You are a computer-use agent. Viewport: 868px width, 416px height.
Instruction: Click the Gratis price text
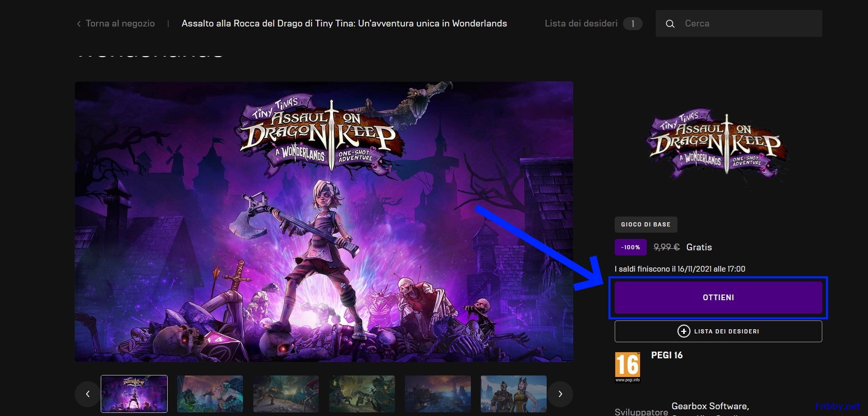[x=699, y=247]
